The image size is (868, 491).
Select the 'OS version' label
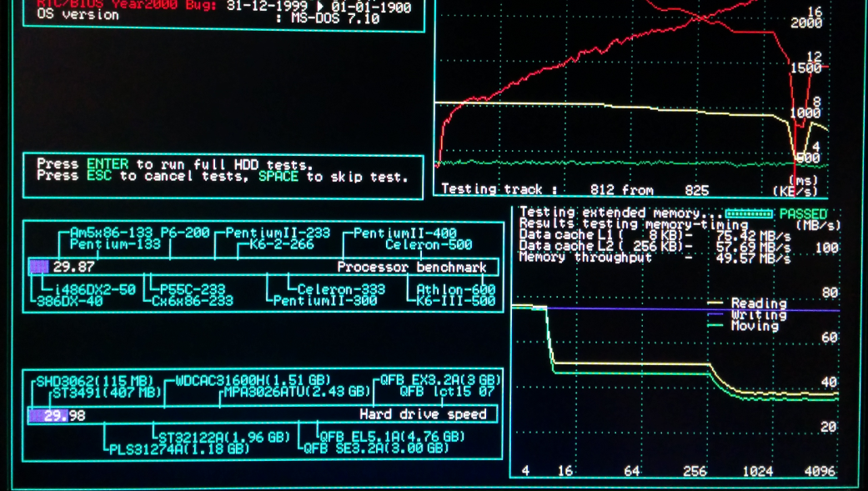(78, 15)
